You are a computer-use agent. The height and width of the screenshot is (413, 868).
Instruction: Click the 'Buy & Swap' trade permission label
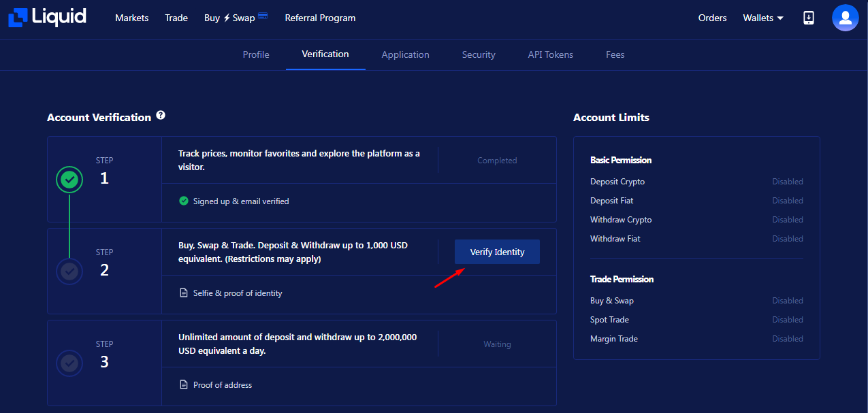612,301
